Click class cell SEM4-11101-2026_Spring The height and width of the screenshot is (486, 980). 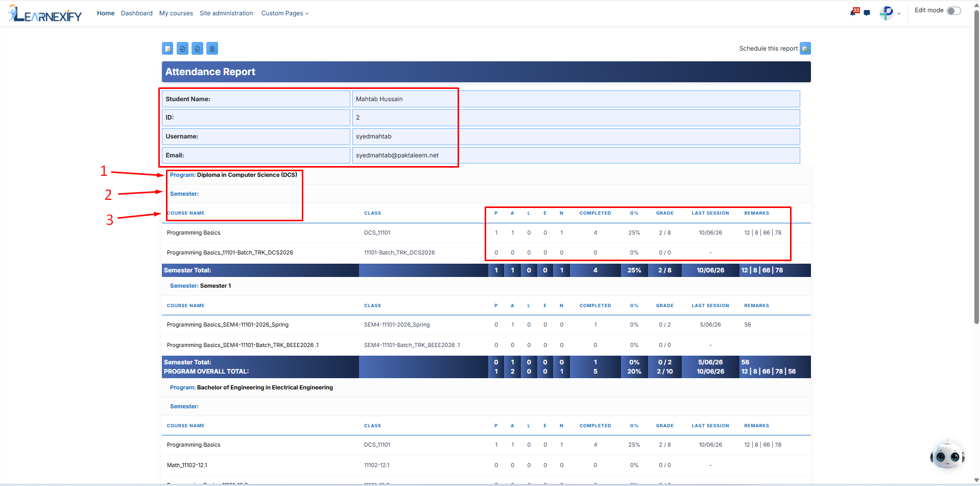[397, 325]
